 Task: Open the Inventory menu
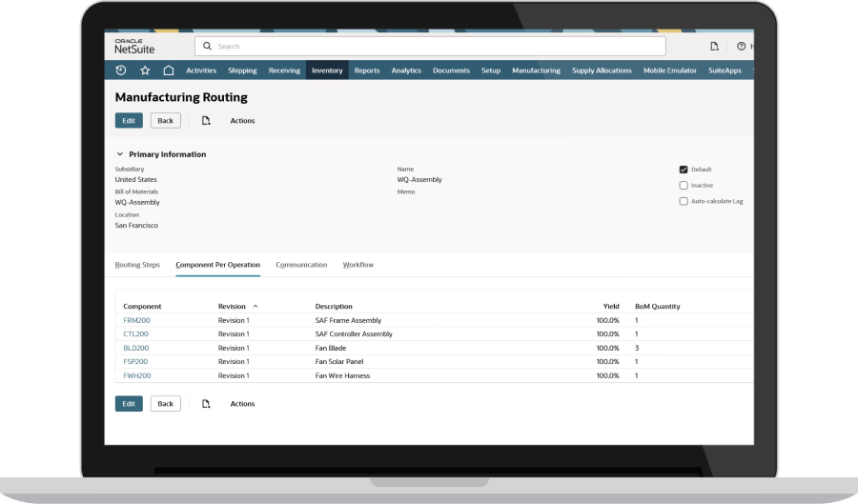(327, 70)
